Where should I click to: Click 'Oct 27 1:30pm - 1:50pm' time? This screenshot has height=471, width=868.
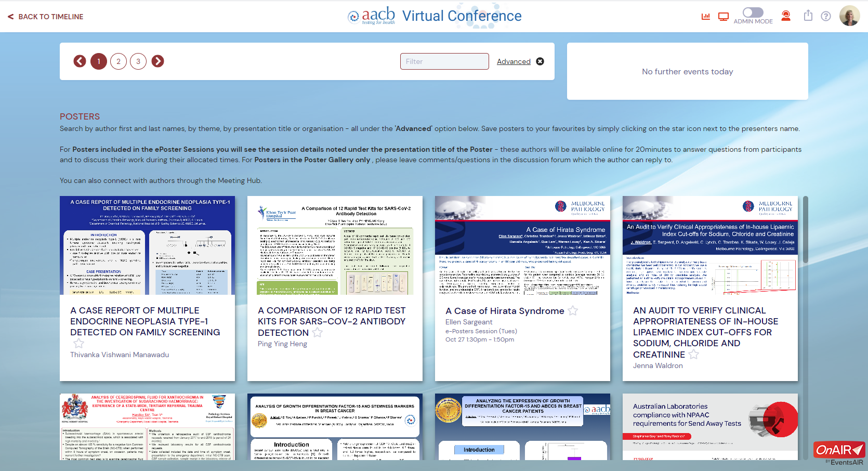click(480, 339)
